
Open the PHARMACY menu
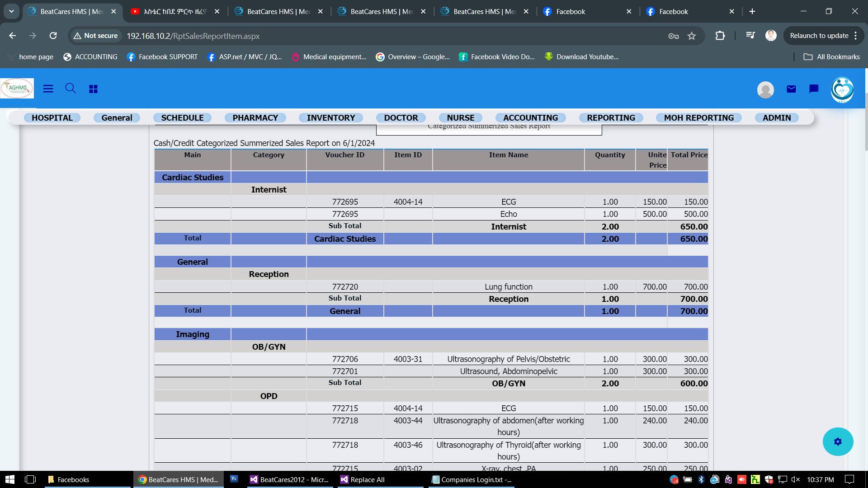(x=255, y=118)
